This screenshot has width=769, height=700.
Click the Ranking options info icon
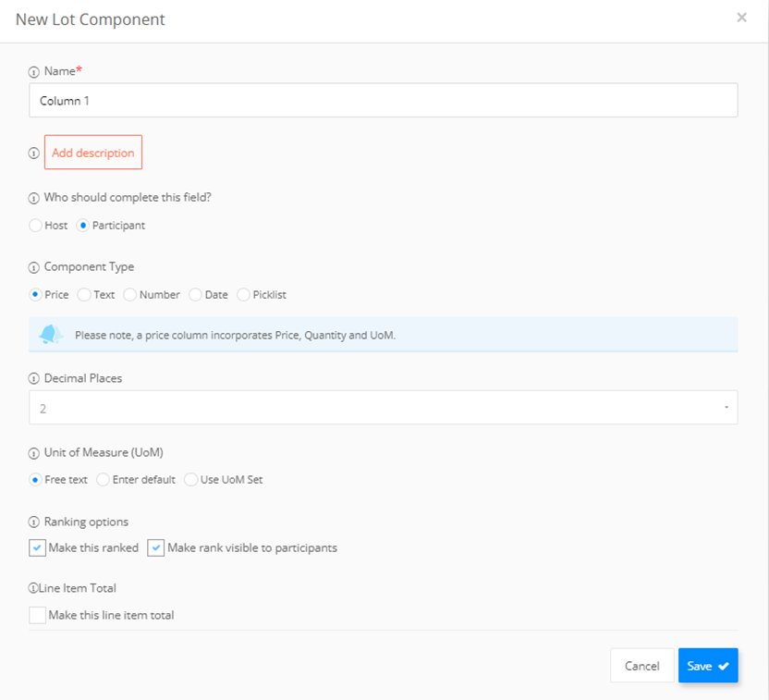33,522
